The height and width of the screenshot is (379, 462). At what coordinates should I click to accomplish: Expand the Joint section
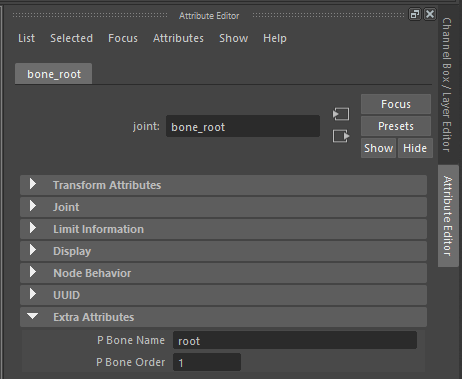tap(223, 207)
